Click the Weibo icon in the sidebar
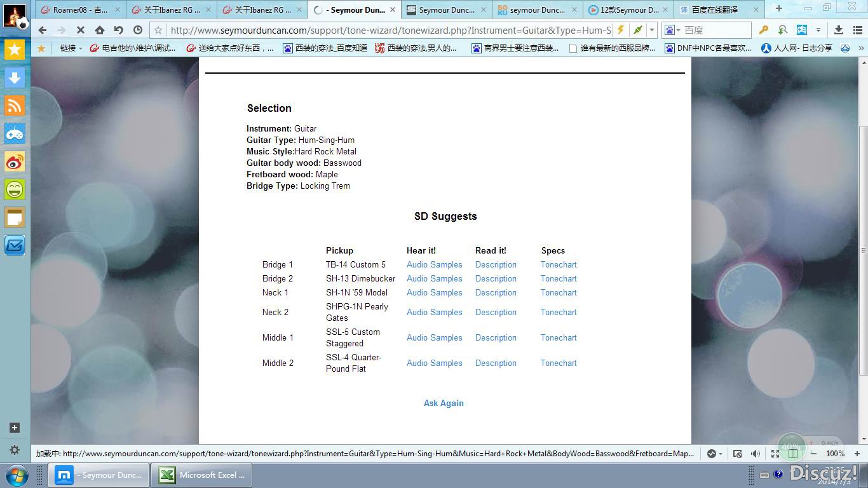868x488 pixels. 15,161
